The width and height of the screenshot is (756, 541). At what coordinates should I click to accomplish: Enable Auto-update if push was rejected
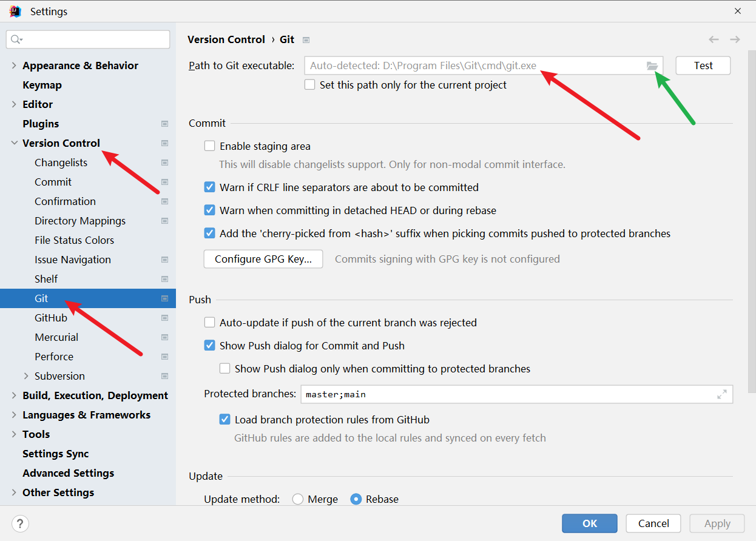pyautogui.click(x=209, y=323)
